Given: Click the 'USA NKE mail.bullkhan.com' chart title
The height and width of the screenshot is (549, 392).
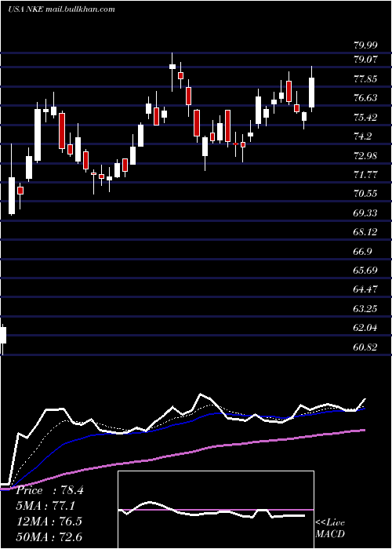Looking at the screenshot, I should (x=61, y=9).
